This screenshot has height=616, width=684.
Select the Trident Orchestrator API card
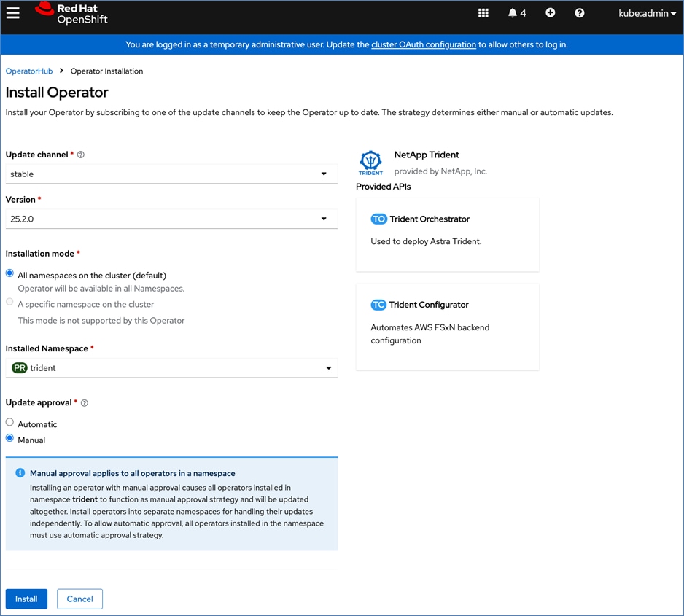pos(448,235)
